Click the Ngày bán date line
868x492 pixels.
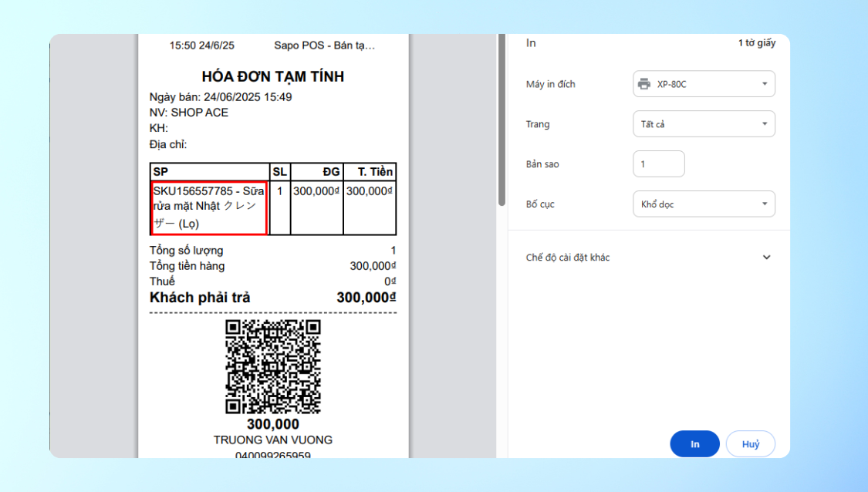coord(221,97)
